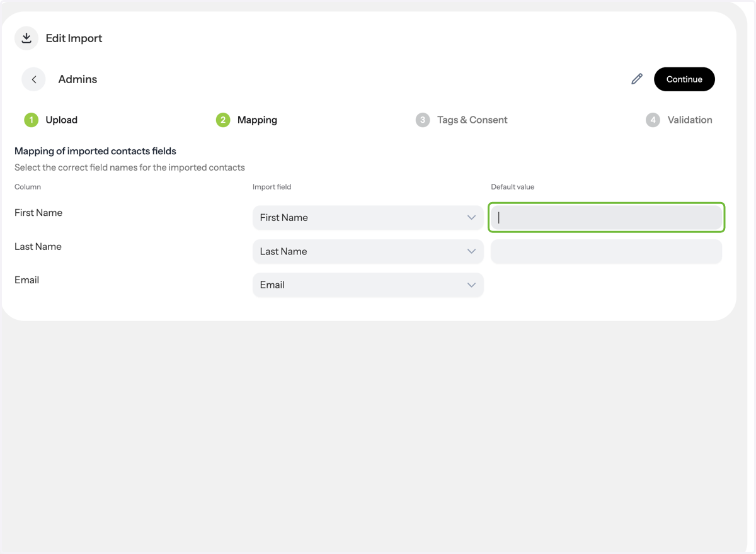The width and height of the screenshot is (756, 554).
Task: Click the step 2 green circle icon
Action: (223, 120)
